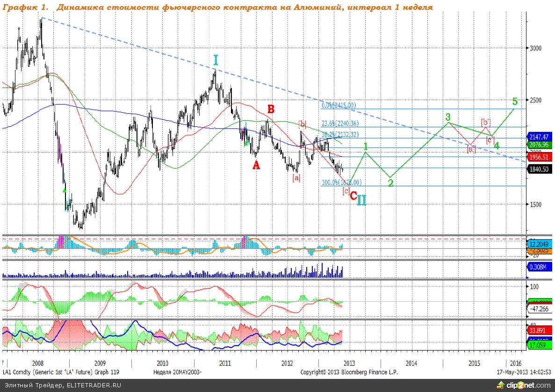555x392 pixels.
Task: Select the 23.6% Fibonacci level label
Action: coord(339,123)
